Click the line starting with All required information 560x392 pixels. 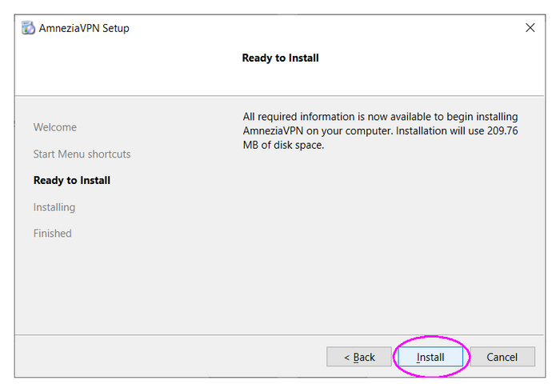380,118
